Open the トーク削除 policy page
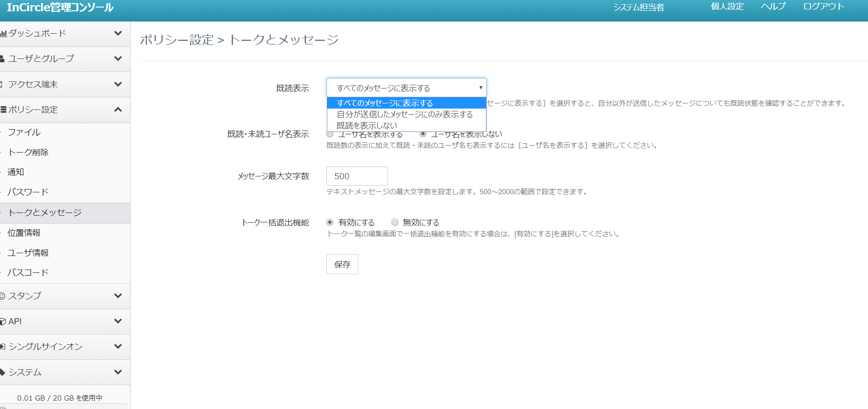Viewport: 868px width, 409px height. click(29, 153)
